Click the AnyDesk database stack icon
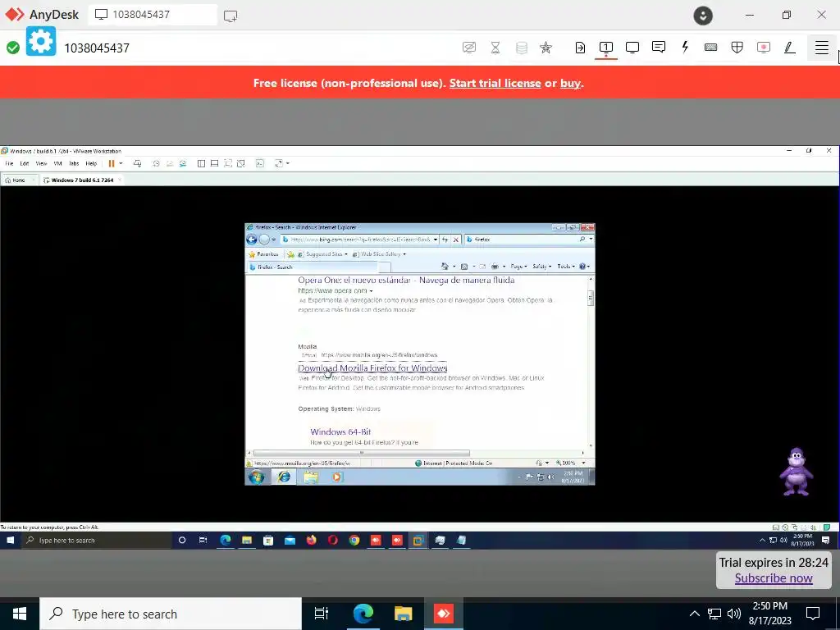The image size is (840, 630). tap(521, 47)
